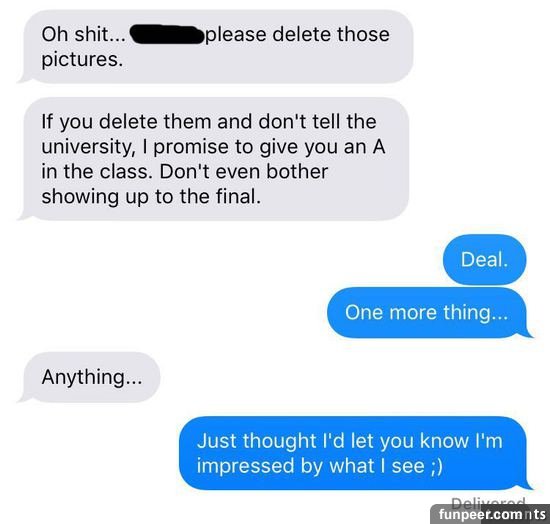The height and width of the screenshot is (524, 550).
Task: Tap the gray 'Anything...' reply bubble
Action: (89, 377)
